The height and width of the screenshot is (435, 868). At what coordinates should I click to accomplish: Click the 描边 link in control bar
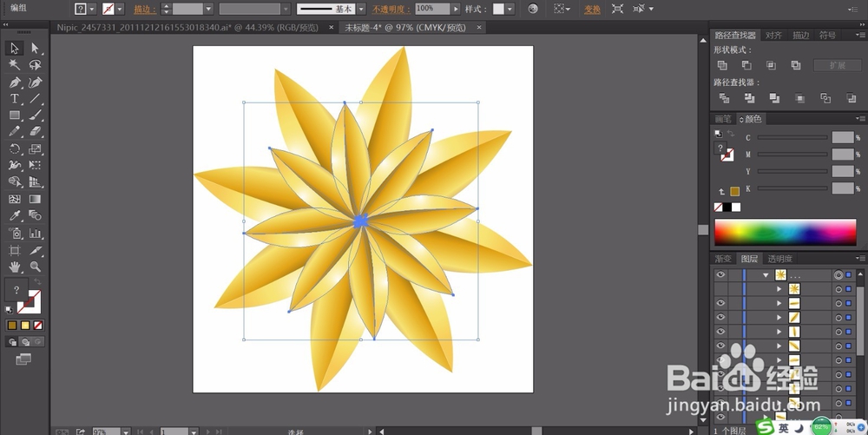pyautogui.click(x=144, y=10)
